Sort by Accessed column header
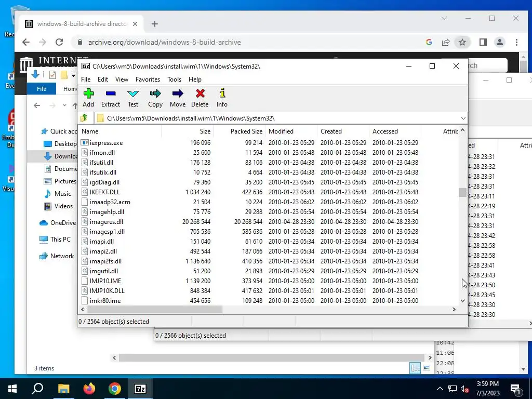This screenshot has height=399, width=532. tap(395, 131)
